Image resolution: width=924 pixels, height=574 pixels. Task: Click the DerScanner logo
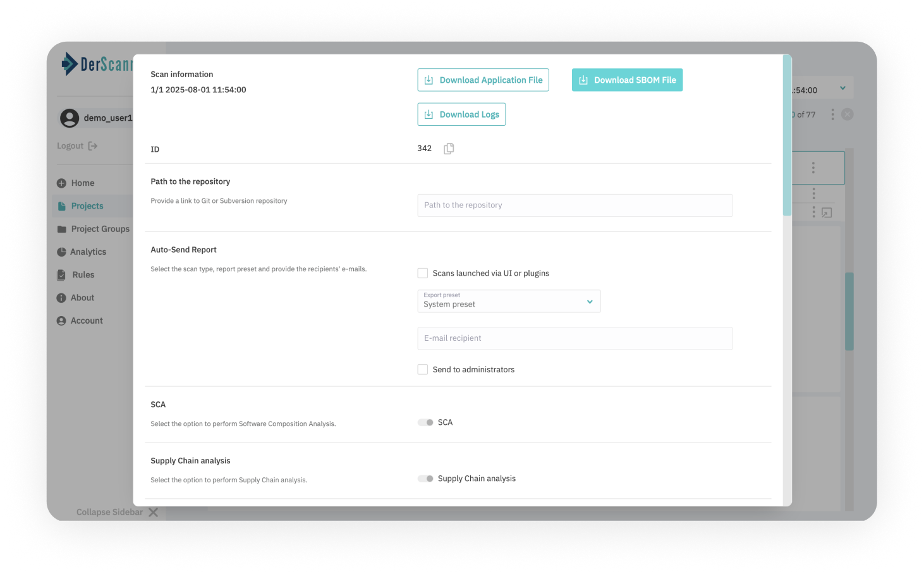coord(97,64)
